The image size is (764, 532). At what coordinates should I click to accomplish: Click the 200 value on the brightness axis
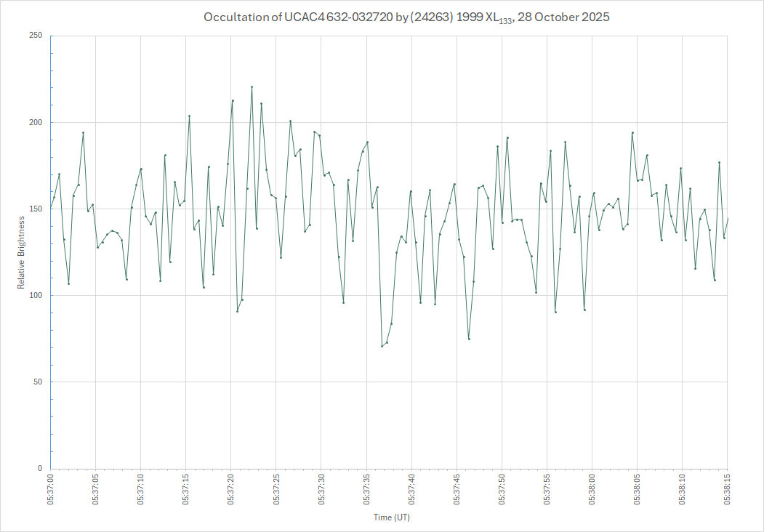(x=35, y=122)
